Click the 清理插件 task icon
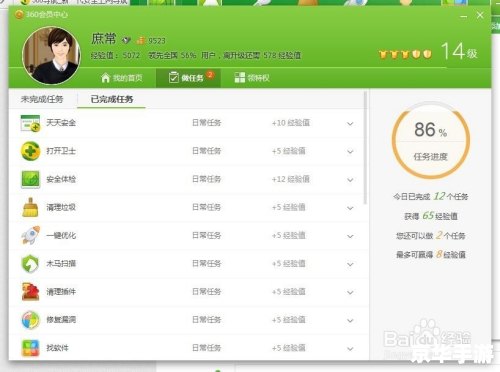The height and width of the screenshot is (372, 500). coord(30,292)
